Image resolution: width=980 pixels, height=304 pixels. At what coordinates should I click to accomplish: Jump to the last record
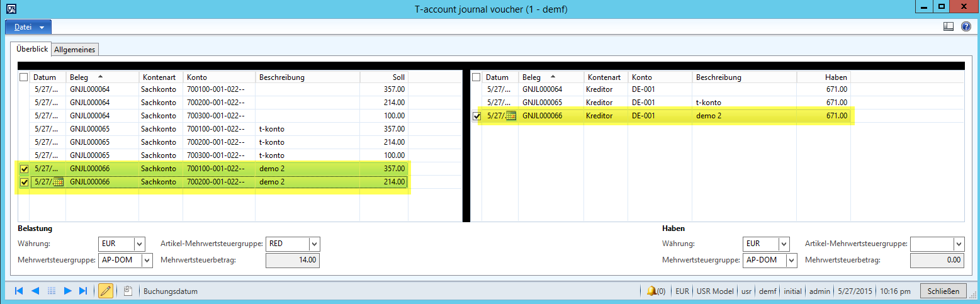(83, 291)
